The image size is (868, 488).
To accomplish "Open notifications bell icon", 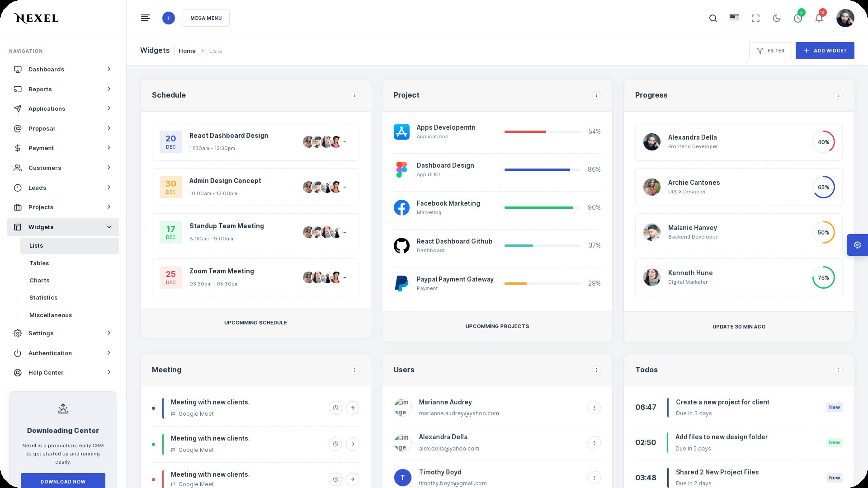I will pos(819,18).
